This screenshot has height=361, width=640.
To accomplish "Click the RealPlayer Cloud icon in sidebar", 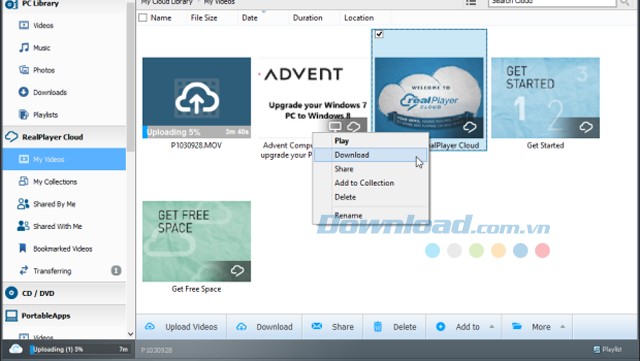I will 11,137.
